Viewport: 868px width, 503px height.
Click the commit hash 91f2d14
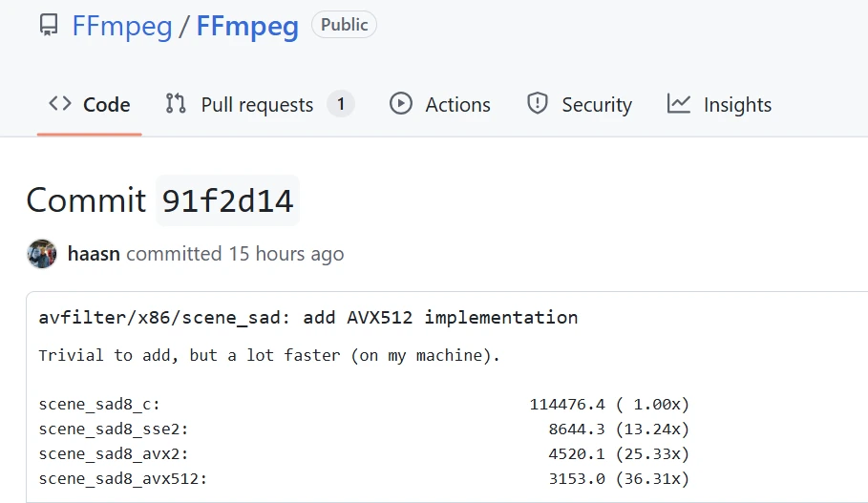click(227, 200)
